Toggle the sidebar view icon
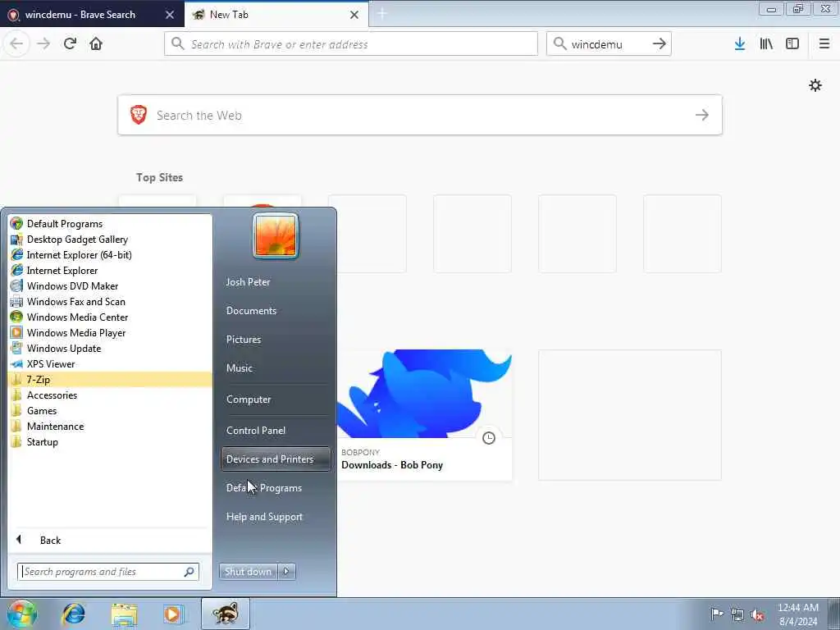This screenshot has width=840, height=630. [x=792, y=44]
